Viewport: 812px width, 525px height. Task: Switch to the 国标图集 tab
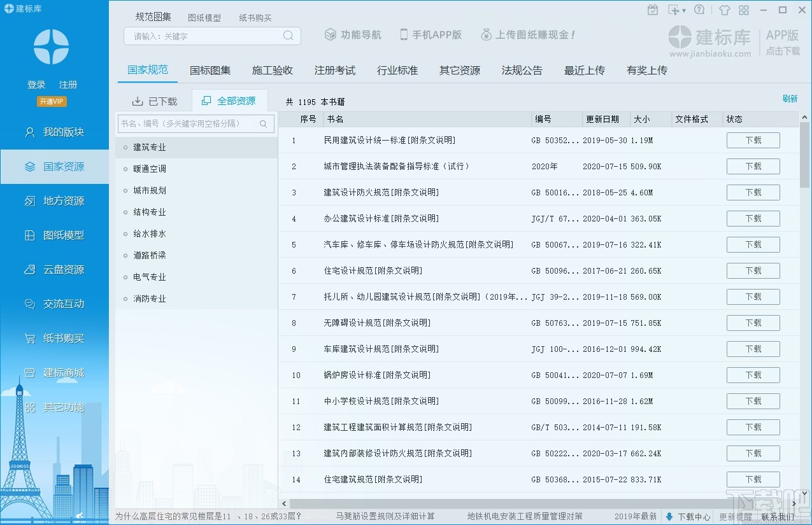pyautogui.click(x=210, y=70)
